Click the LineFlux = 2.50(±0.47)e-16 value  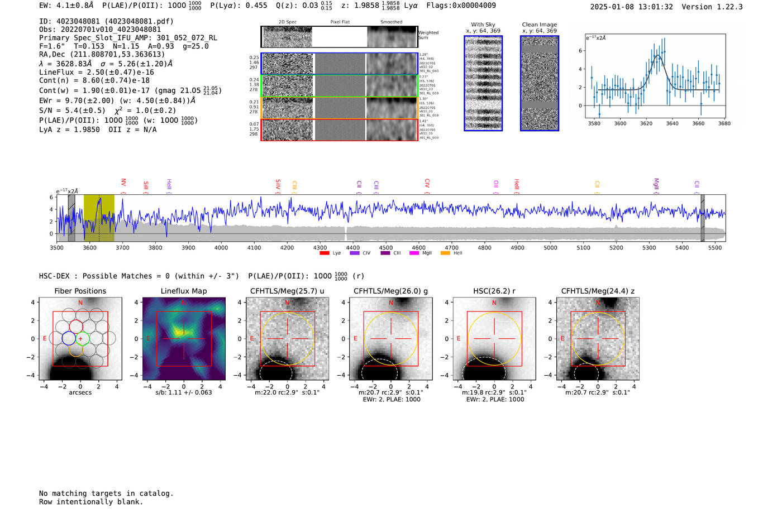click(97, 73)
